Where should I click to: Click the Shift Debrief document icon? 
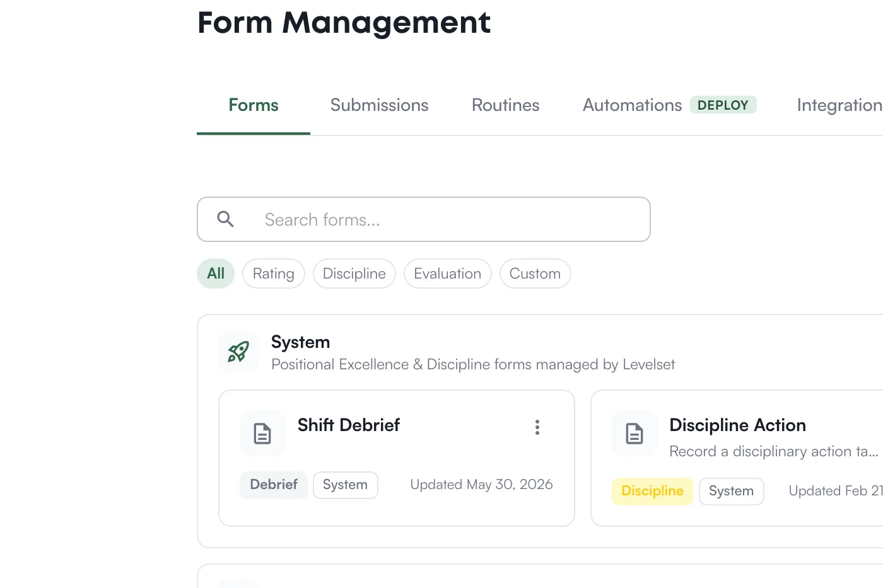click(262, 434)
